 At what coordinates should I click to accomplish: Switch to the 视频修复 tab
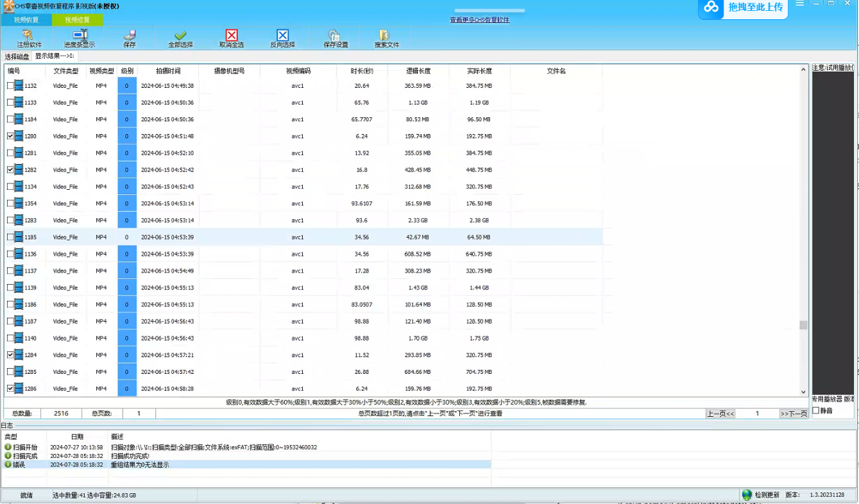click(x=77, y=20)
